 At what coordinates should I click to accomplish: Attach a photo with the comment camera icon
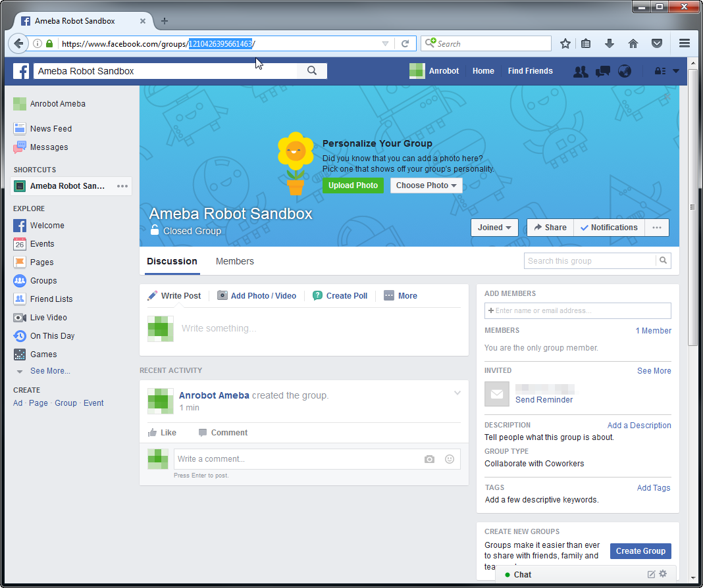[430, 459]
